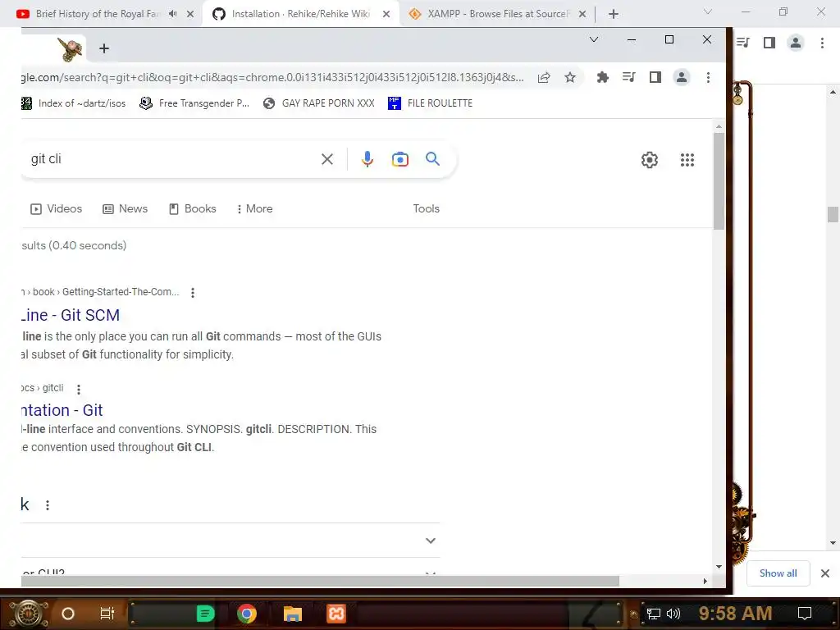This screenshot has height=630, width=840.
Task: Close the Installation Rehike Wiki tab
Action: click(x=386, y=14)
